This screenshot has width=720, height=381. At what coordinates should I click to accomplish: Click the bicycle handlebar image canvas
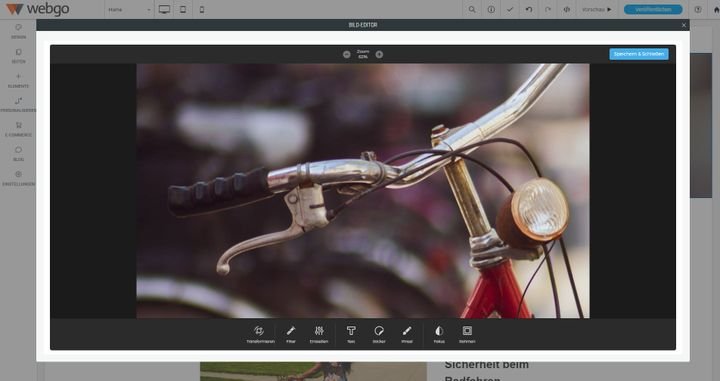tap(363, 191)
